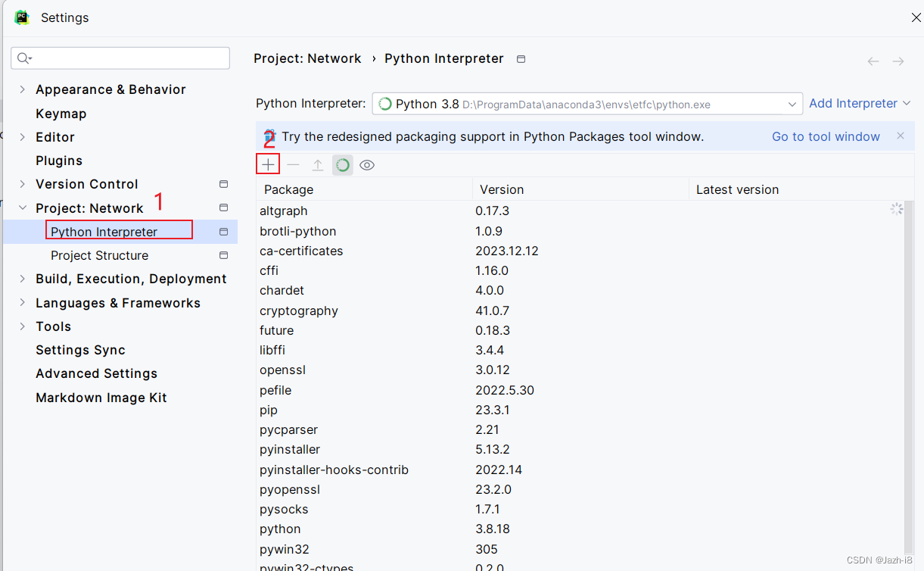
Task: Click the forward navigation arrow
Action: pyautogui.click(x=898, y=61)
